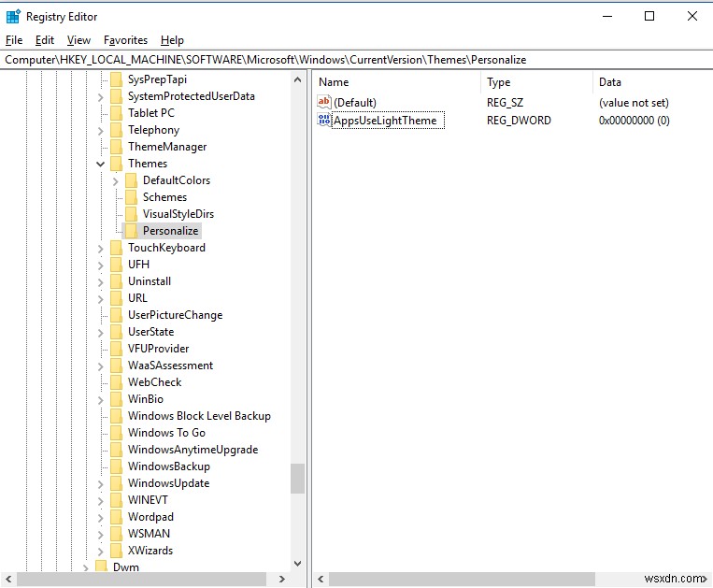The height and width of the screenshot is (588, 713).
Task: Select the UFH key label
Action: pos(138,265)
